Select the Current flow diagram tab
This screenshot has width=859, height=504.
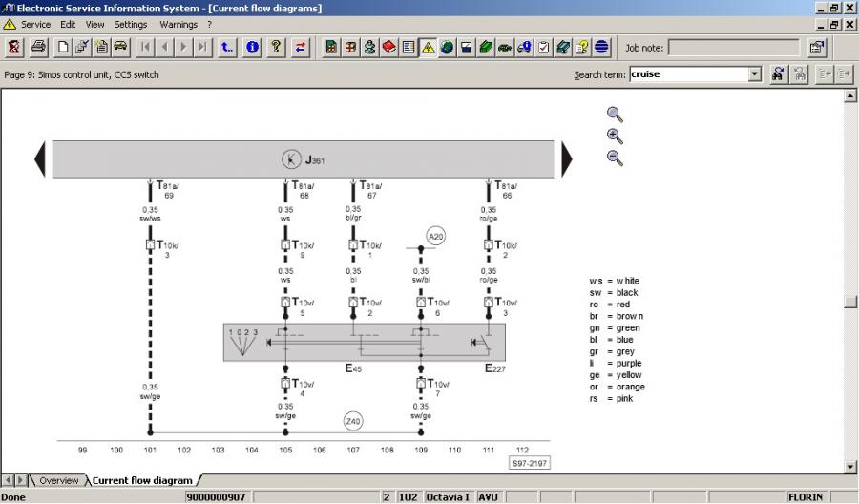coord(142,480)
